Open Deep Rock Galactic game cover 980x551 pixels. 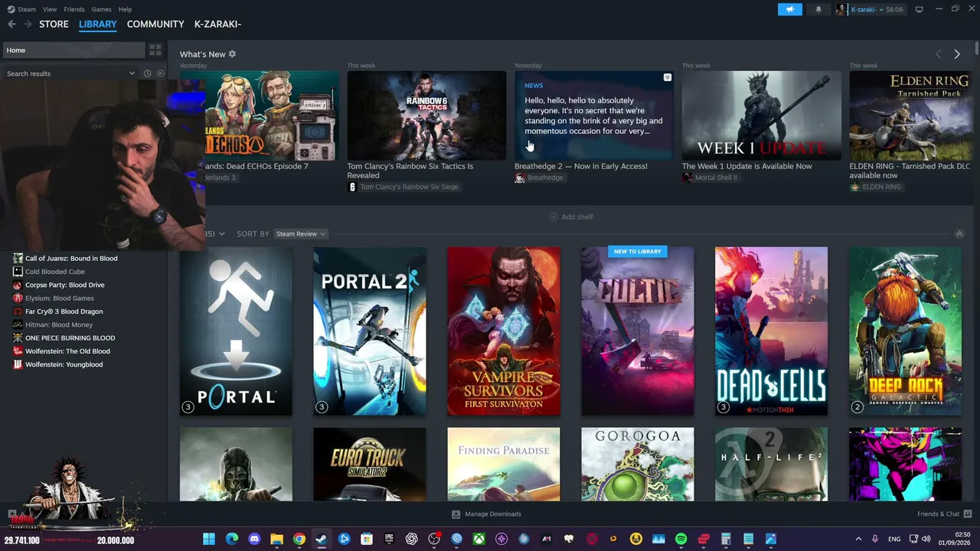coord(905,331)
